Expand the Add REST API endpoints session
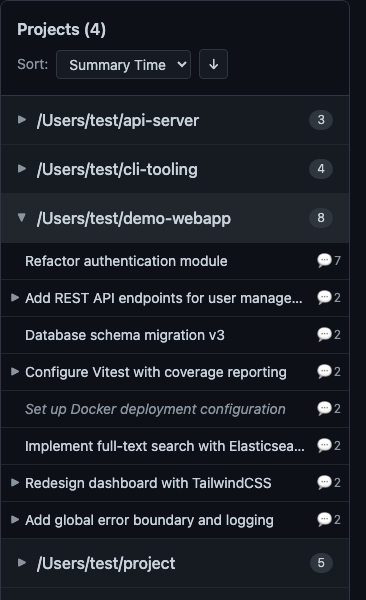 coord(15,297)
